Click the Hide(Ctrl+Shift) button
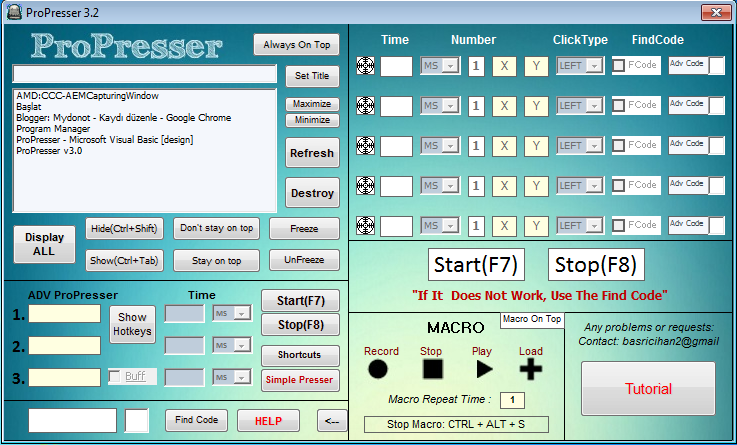Screen dimensions: 737x445 124,228
